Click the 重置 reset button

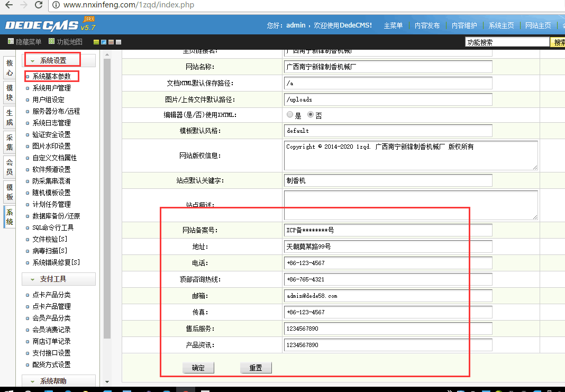tap(256, 368)
